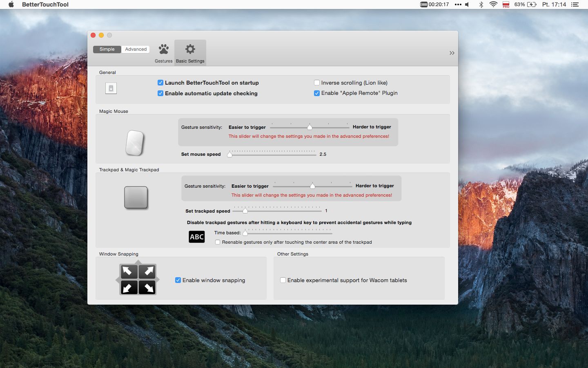Toggle Enable automatic update checking
588x368 pixels.
[x=160, y=93]
